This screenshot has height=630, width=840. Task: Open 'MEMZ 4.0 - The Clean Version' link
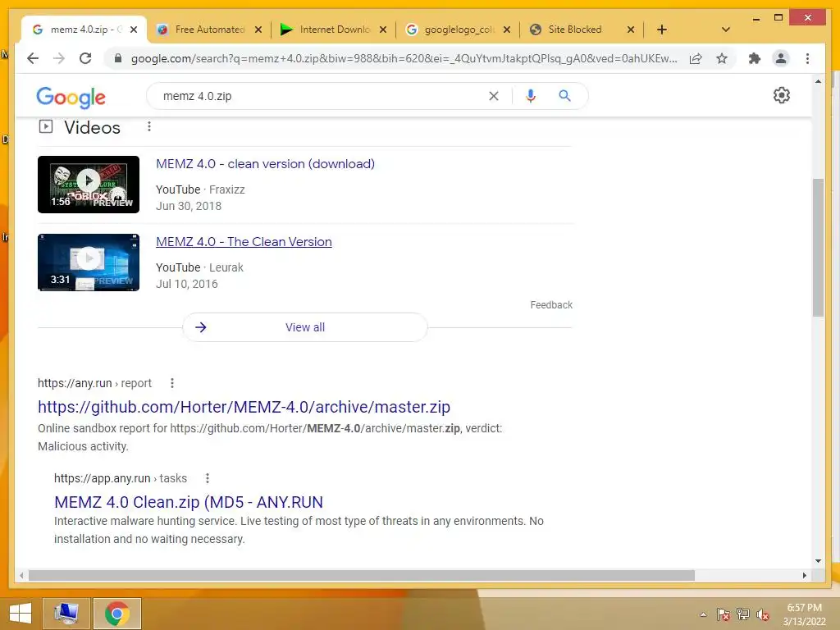click(x=244, y=242)
